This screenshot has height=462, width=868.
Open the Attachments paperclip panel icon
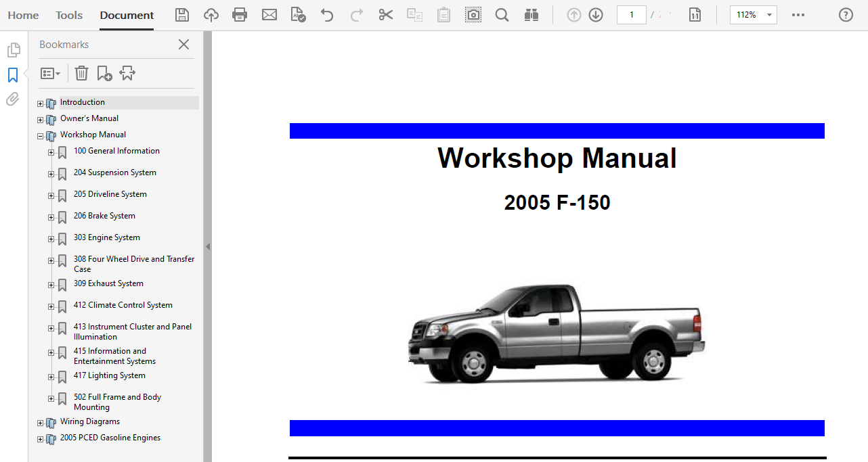[x=13, y=100]
